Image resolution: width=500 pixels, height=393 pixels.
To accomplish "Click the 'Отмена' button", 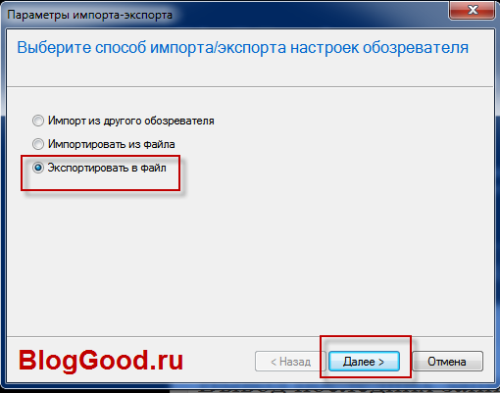I will pyautogui.click(x=447, y=361).
